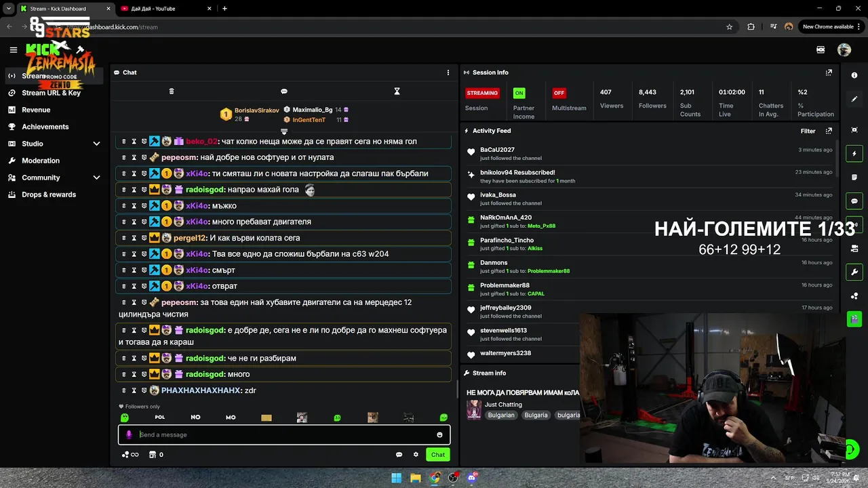Viewport: 868px width, 488px height.
Task: Toggle the Followers only chat mode indicator
Action: pos(140,407)
